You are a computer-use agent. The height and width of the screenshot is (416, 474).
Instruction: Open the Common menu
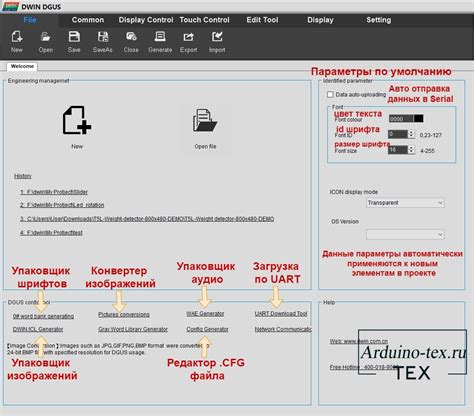pyautogui.click(x=88, y=20)
